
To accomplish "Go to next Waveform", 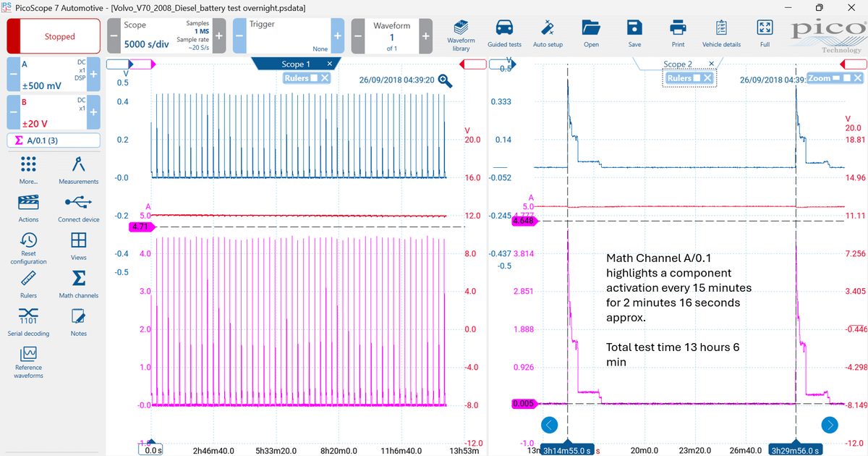I will click(425, 35).
